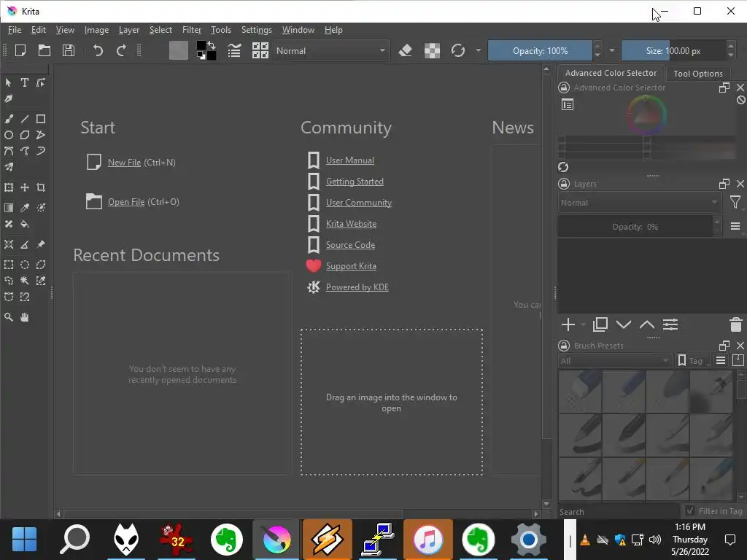Click the brush presets Search field
The width and height of the screenshot is (747, 560).
[619, 511]
